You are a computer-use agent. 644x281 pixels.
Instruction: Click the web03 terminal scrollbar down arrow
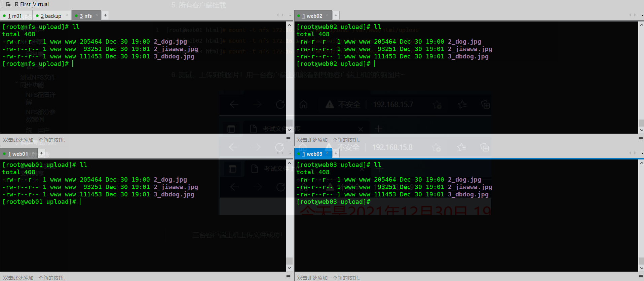[x=641, y=268]
